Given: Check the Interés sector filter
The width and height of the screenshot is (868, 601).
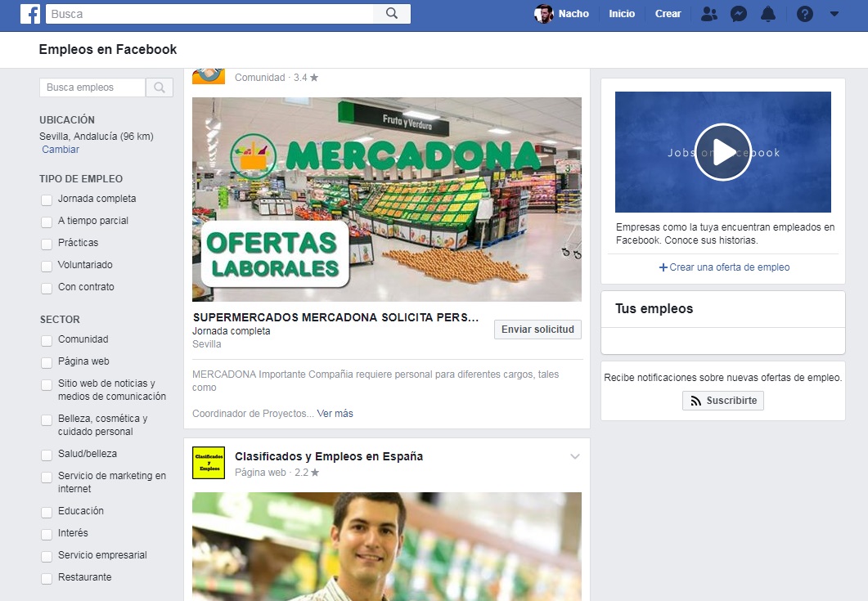Looking at the screenshot, I should point(47,535).
